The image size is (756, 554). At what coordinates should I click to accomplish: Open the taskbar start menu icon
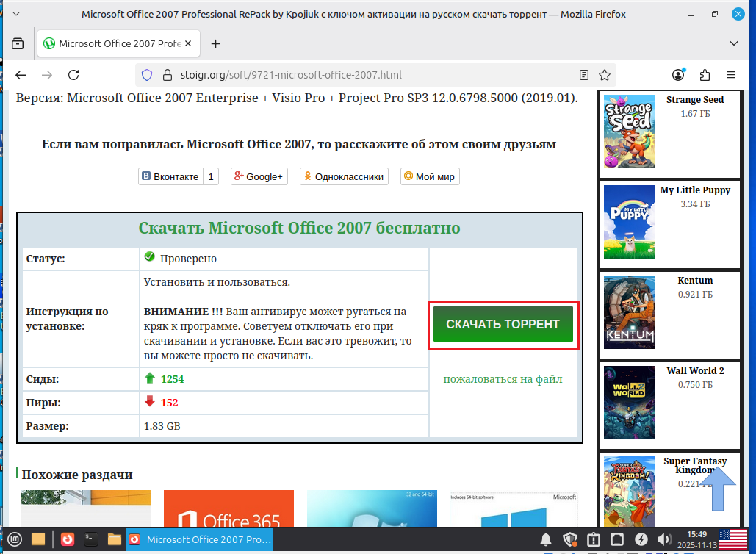pyautogui.click(x=15, y=539)
